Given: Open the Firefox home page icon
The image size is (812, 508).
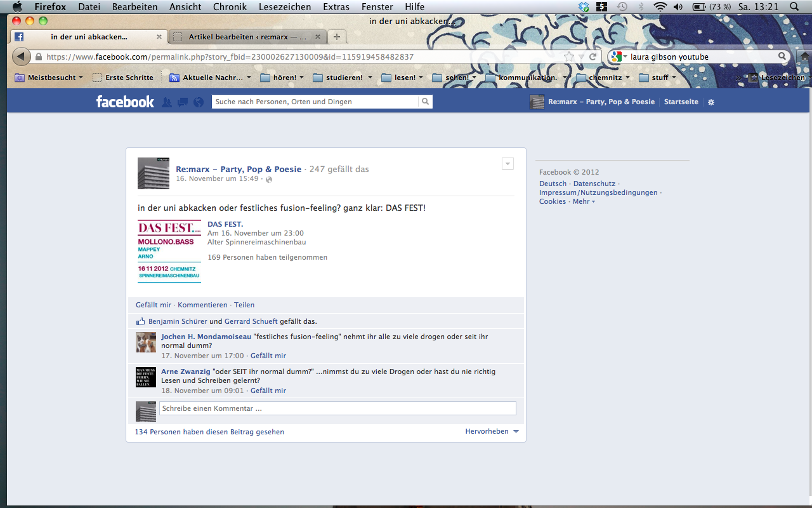Looking at the screenshot, I should point(805,57).
